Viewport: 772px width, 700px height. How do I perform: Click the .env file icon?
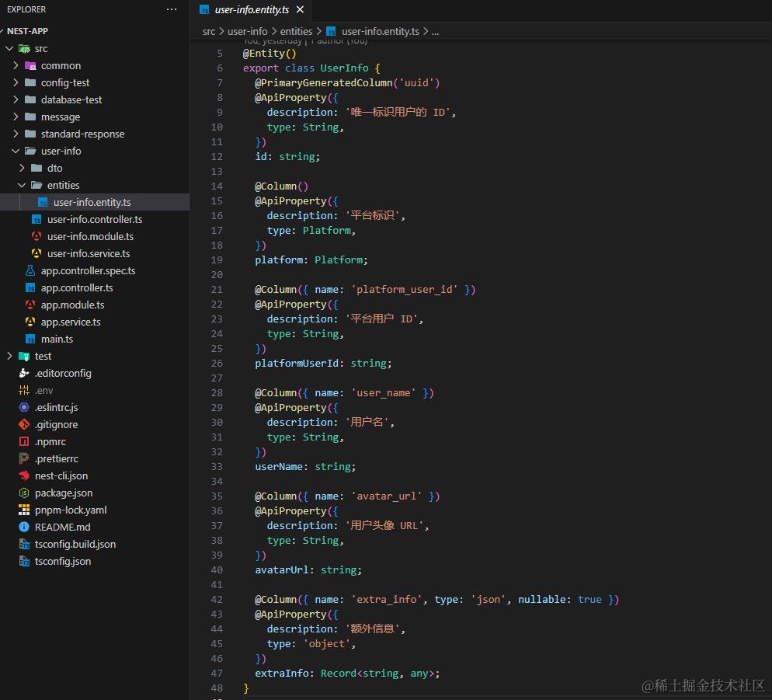point(23,390)
